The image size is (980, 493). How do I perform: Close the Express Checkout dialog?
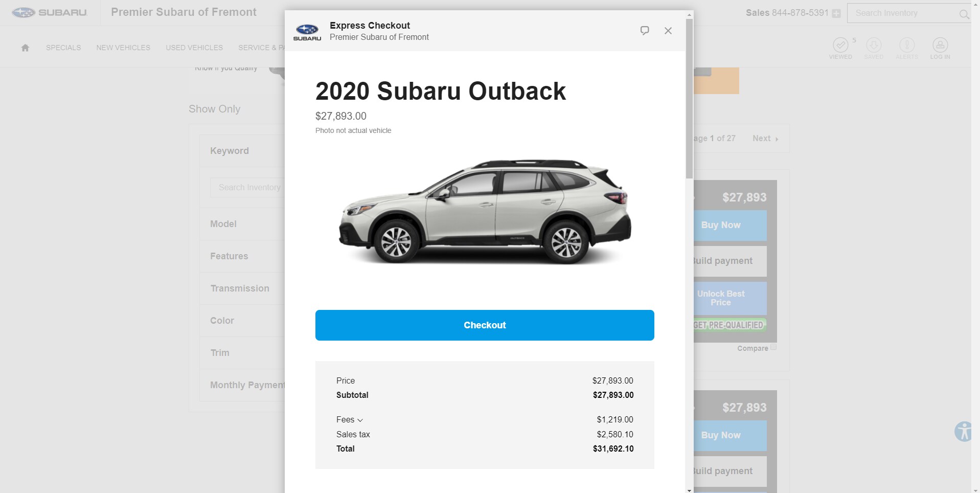(668, 31)
